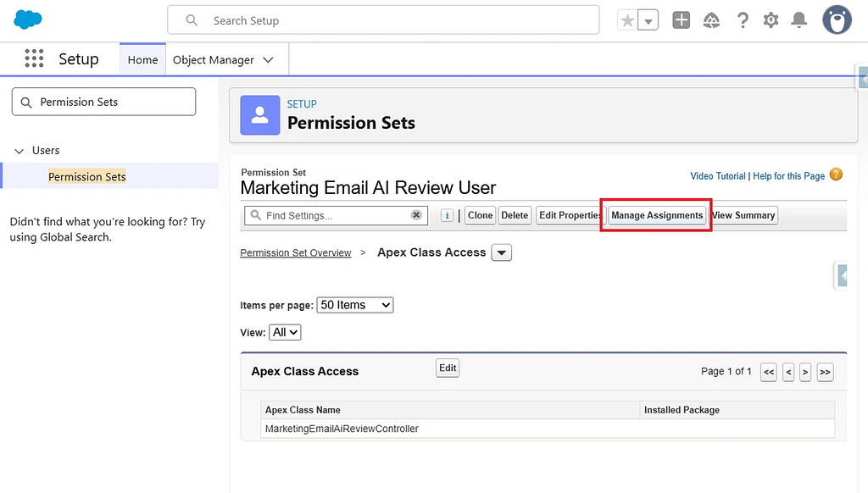Go to previous page of results

[x=788, y=372]
